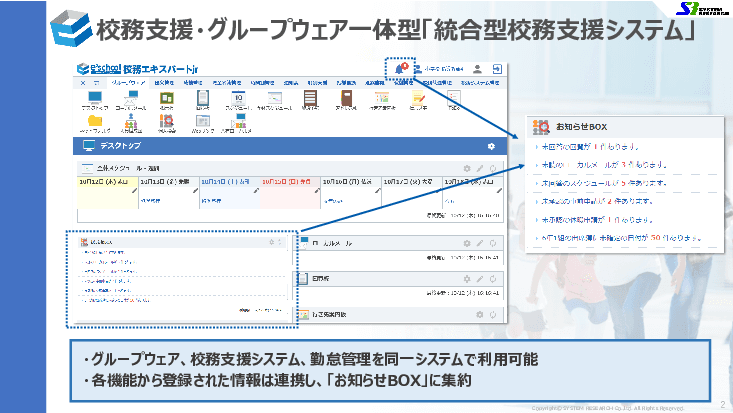The image size is (733, 413).
Task: Open the デスクトップ monitor icon in toolbar
Action: pyautogui.click(x=95, y=98)
